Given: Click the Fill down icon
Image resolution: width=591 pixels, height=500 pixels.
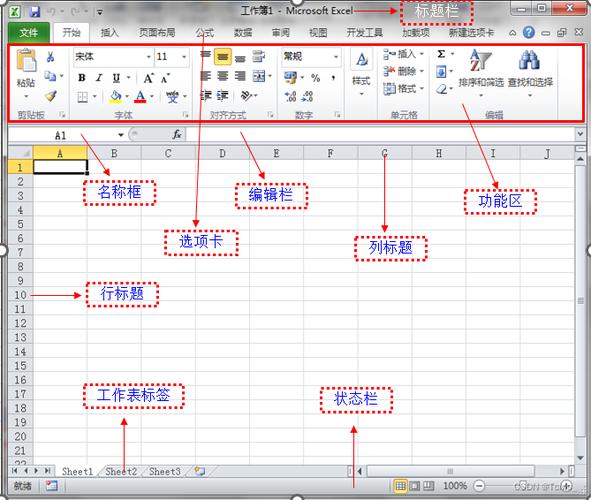Looking at the screenshot, I should [441, 71].
